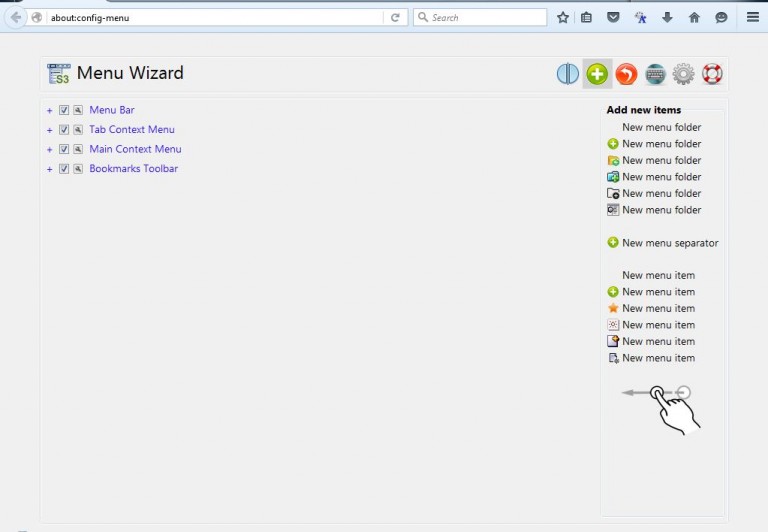Viewport: 768px width, 532px height.
Task: Click the Main Context Menu link
Action: [x=135, y=150]
